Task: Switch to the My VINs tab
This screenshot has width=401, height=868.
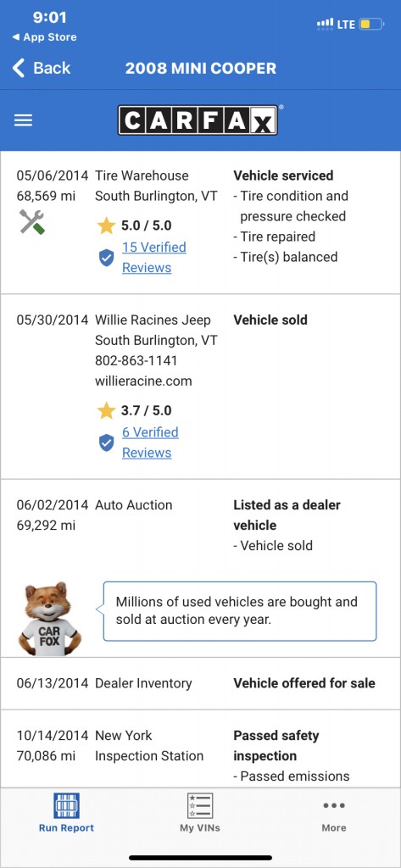Action: point(200,813)
